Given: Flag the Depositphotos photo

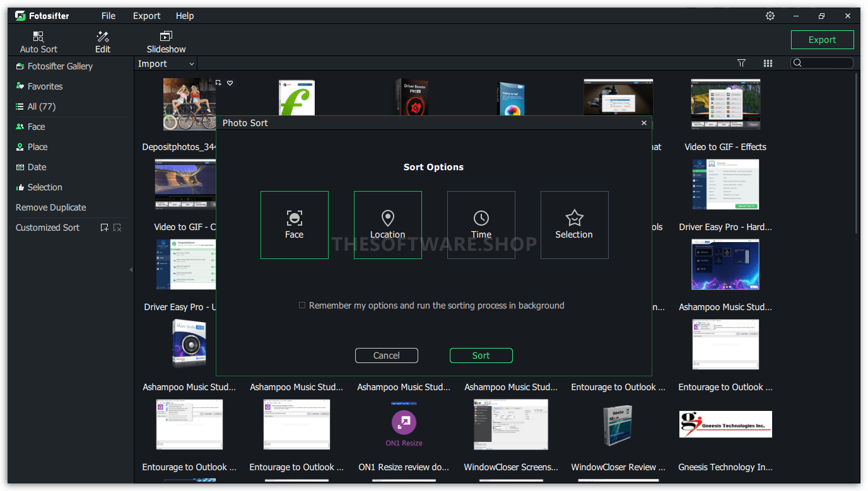Looking at the screenshot, I should click(218, 83).
